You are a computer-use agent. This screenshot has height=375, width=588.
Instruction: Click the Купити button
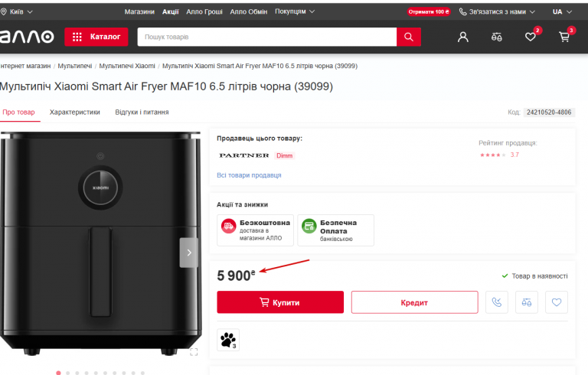[280, 302]
